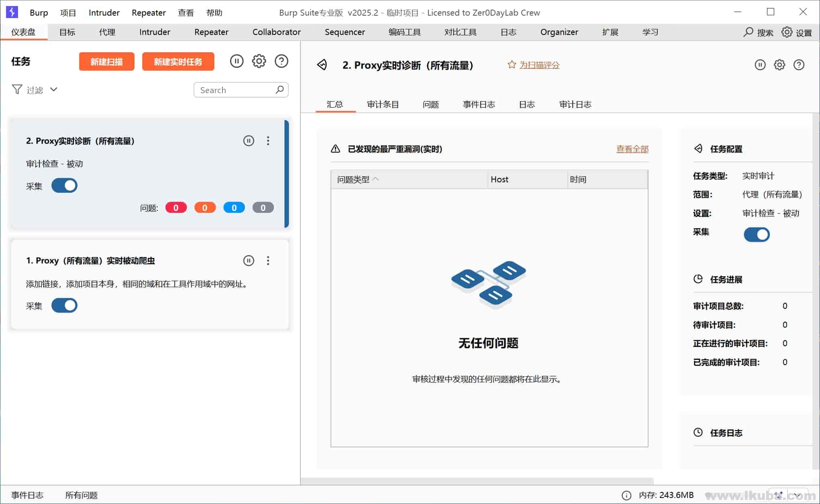Image resolution: width=820 pixels, height=504 pixels.
Task: Open help icon in the 任务 header
Action: click(281, 61)
